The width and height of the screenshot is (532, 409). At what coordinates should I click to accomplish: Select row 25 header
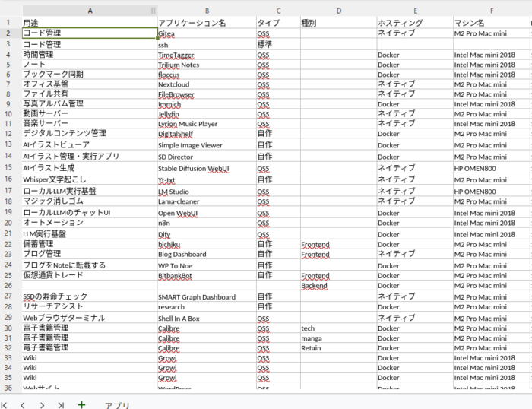(x=8, y=275)
